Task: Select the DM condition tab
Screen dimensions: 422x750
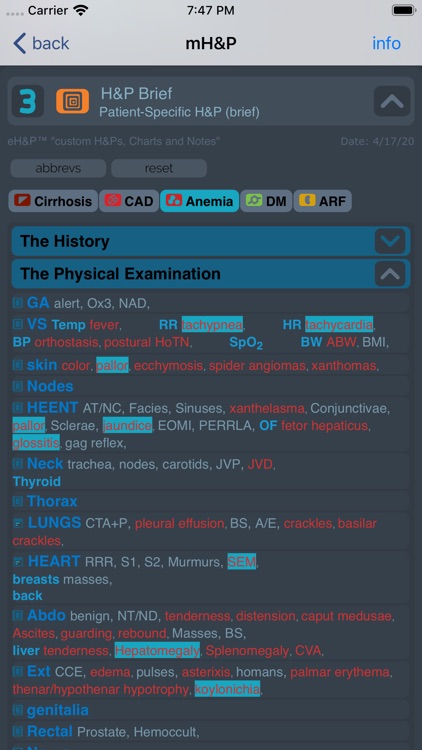Action: pyautogui.click(x=266, y=201)
